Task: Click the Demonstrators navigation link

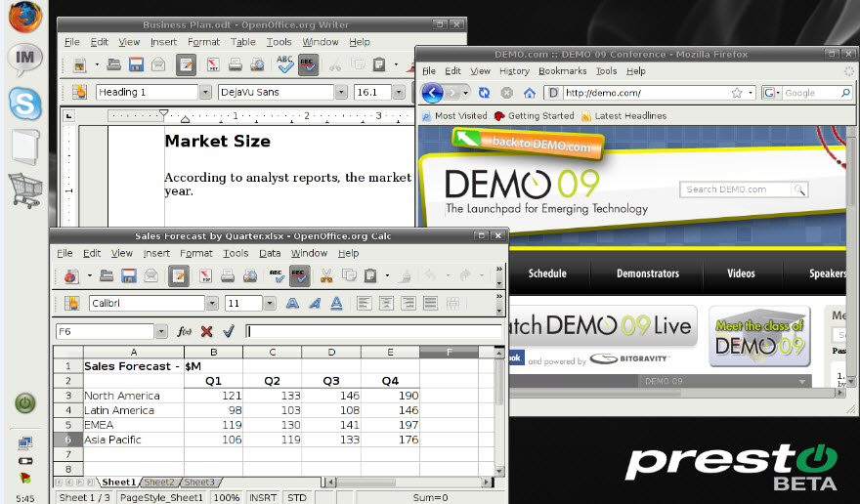Action: click(x=647, y=273)
